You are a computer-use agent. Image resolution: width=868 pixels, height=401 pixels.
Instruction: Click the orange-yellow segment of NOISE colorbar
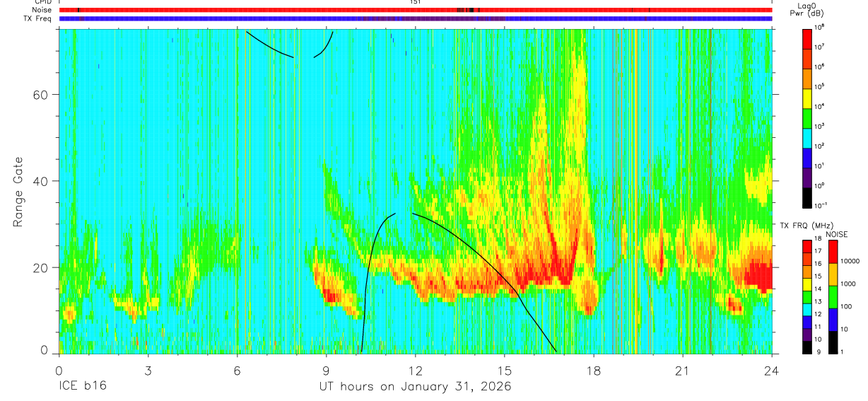[x=833, y=274]
